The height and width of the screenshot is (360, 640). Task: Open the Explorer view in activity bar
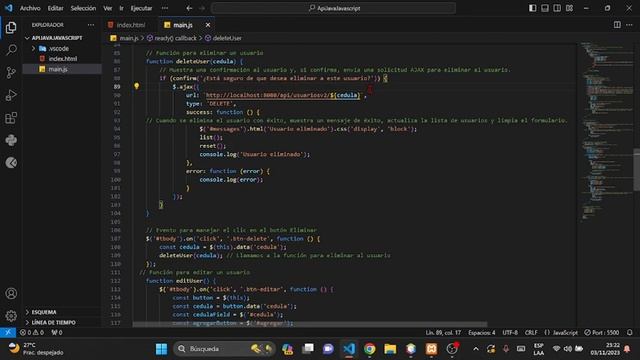[11, 27]
